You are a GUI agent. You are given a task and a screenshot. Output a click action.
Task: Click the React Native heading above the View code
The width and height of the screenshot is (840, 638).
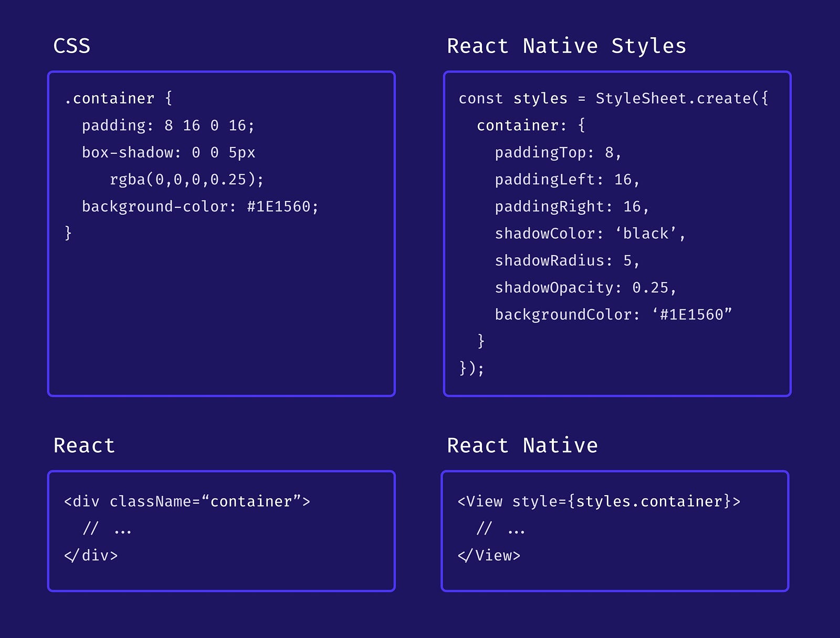click(522, 446)
